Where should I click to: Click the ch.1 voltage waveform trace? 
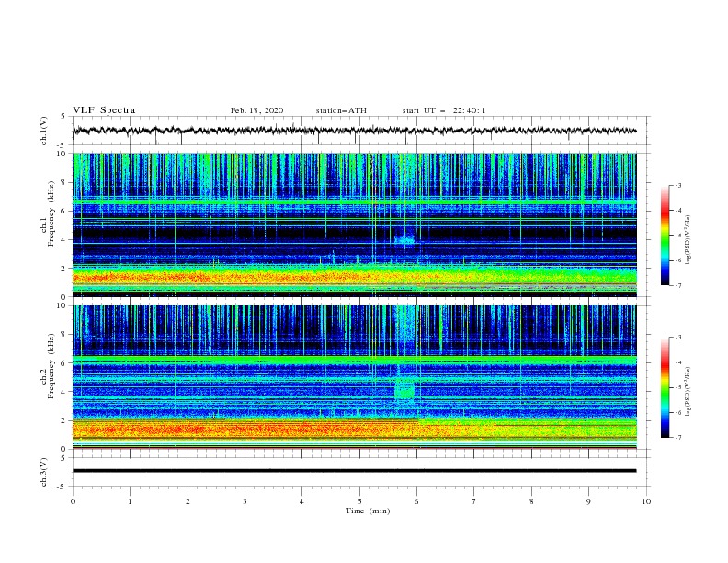click(x=354, y=131)
